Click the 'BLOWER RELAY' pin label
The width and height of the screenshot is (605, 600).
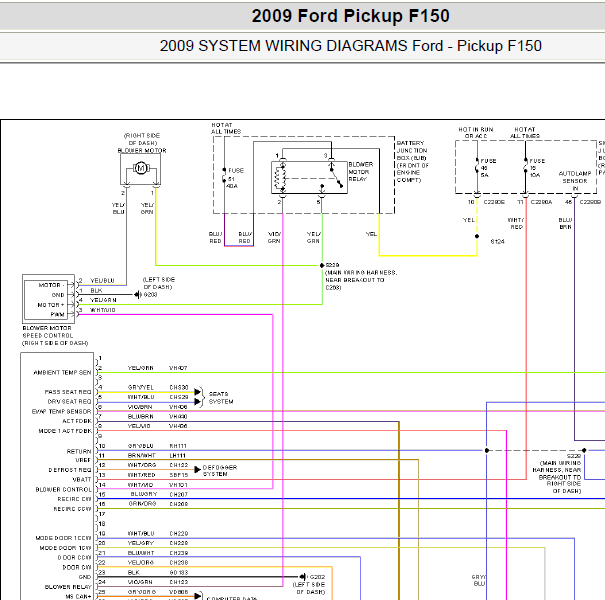pyautogui.click(x=68, y=587)
